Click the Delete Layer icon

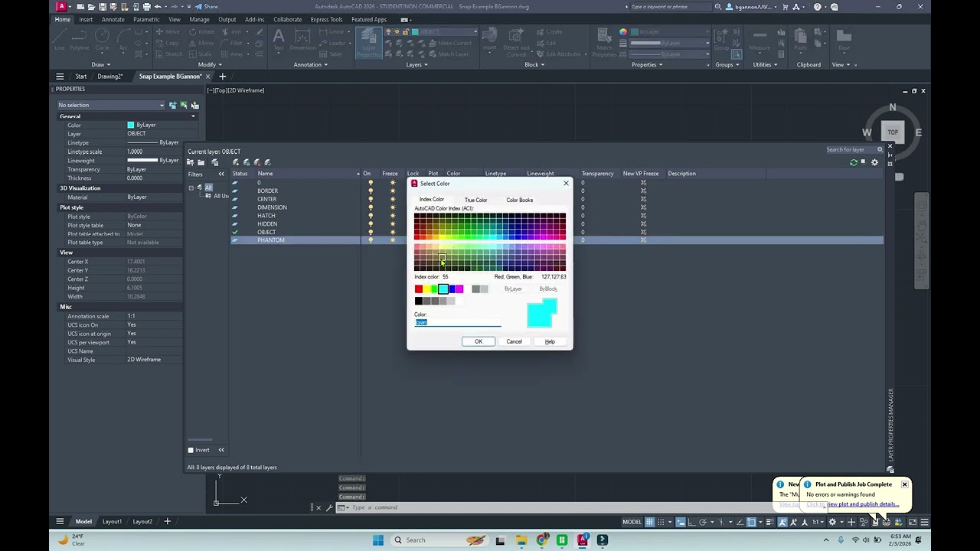257,162
